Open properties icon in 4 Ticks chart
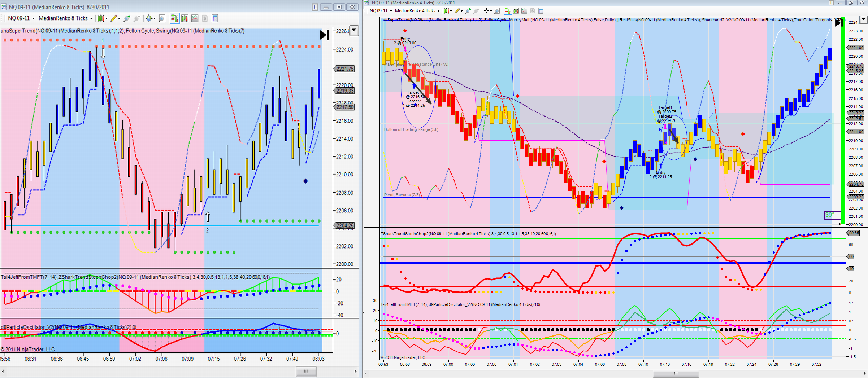 (541, 11)
